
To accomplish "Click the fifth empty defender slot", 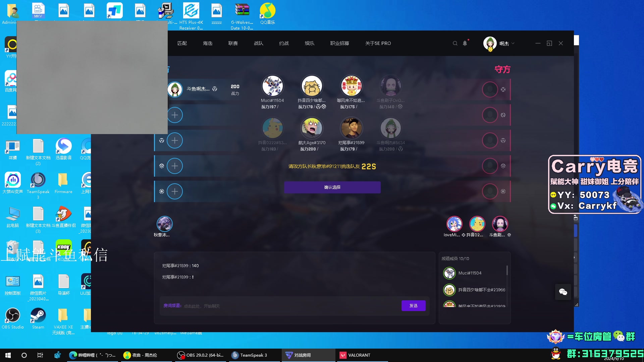I will [x=490, y=191].
